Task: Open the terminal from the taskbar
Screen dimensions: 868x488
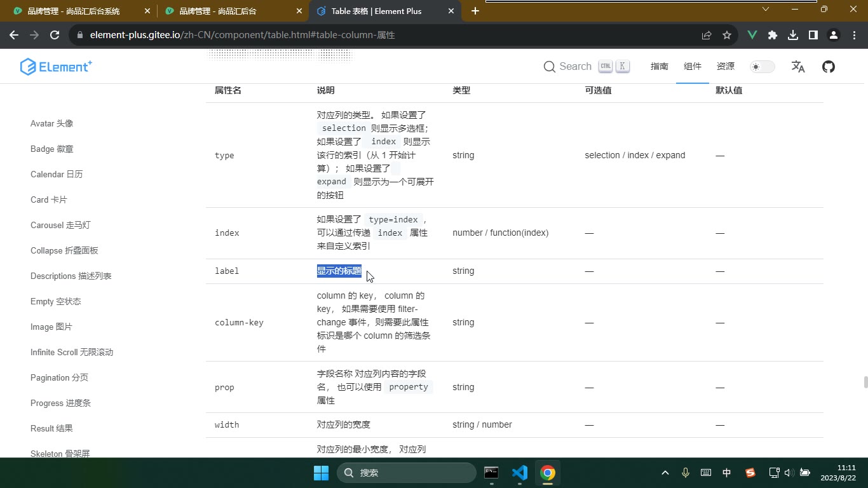Action: point(491,473)
